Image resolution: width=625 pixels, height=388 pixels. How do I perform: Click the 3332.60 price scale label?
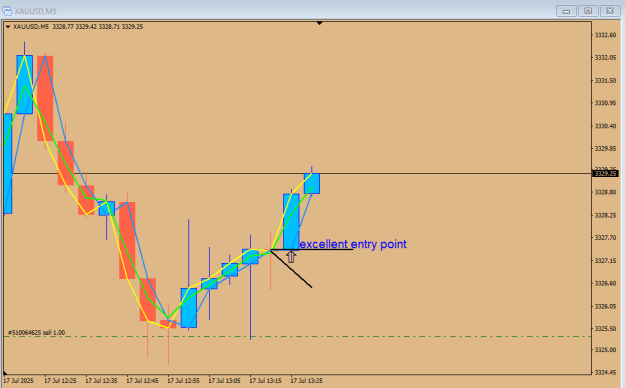pos(605,35)
